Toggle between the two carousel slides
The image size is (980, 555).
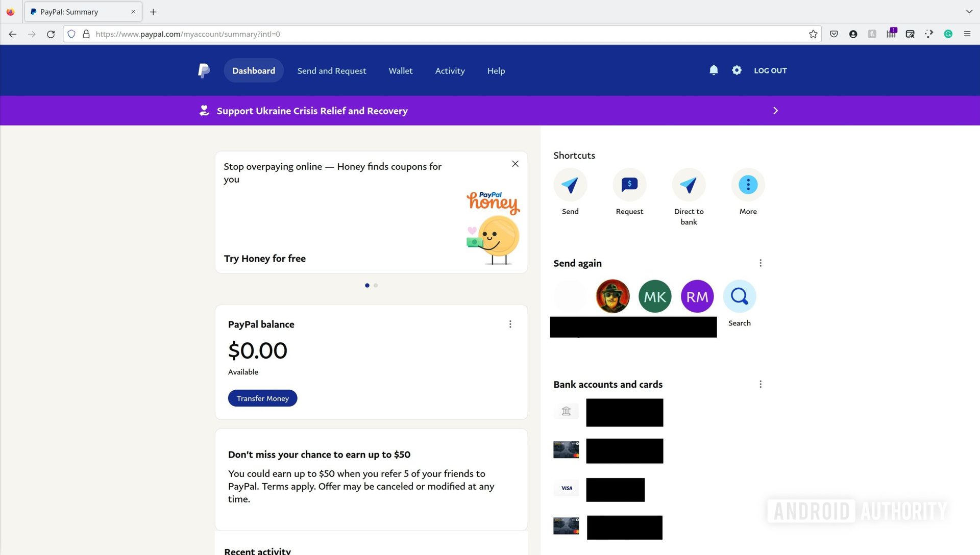pyautogui.click(x=376, y=285)
